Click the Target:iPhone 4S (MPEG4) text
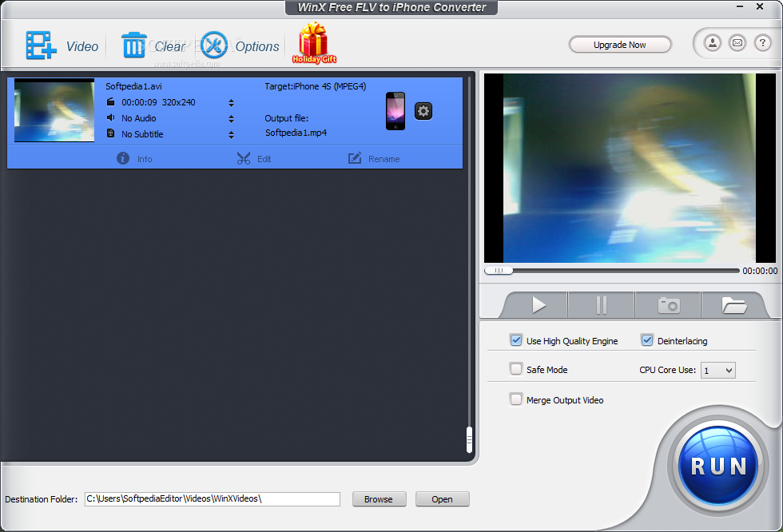The width and height of the screenshot is (783, 532). click(315, 86)
